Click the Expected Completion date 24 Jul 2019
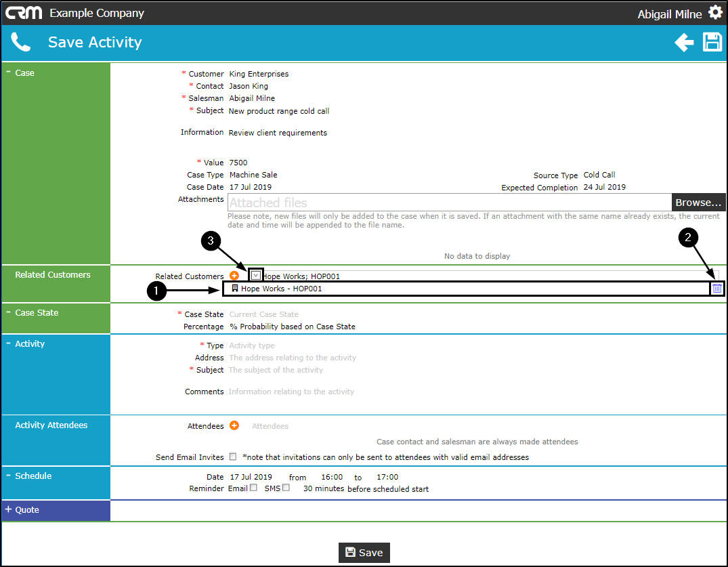 tap(605, 187)
